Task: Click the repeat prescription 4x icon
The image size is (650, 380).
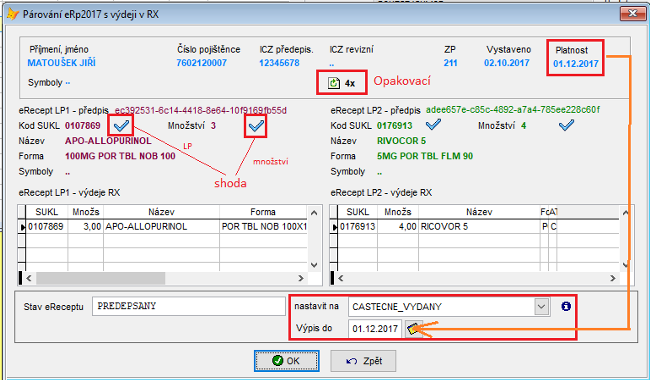Action: (334, 83)
